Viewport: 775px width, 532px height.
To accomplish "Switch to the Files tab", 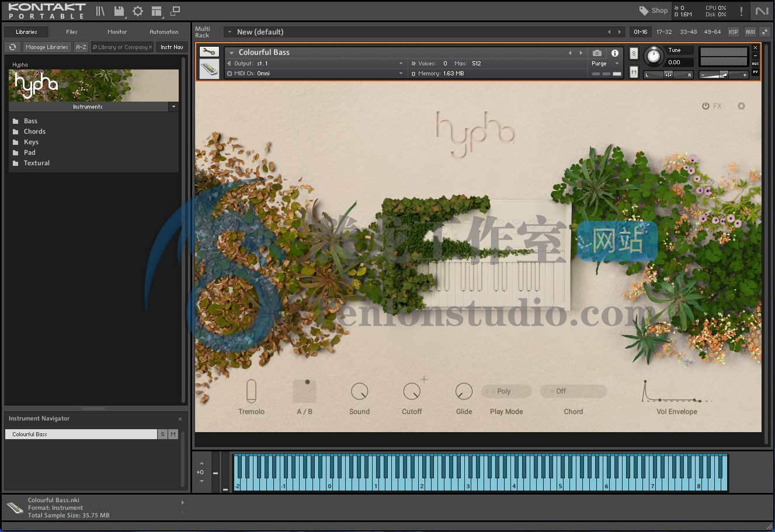I will coord(72,32).
